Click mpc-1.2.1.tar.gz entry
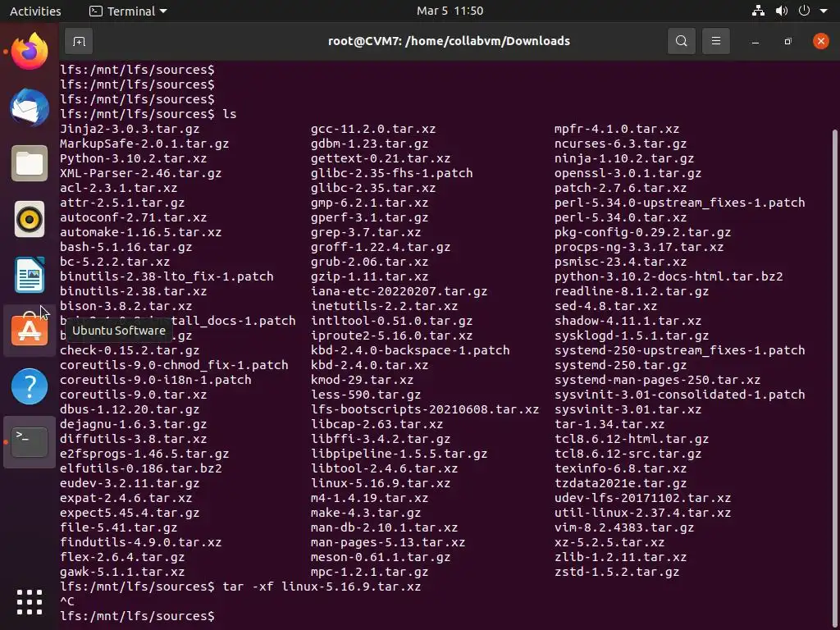This screenshot has height=630, width=840. [369, 572]
